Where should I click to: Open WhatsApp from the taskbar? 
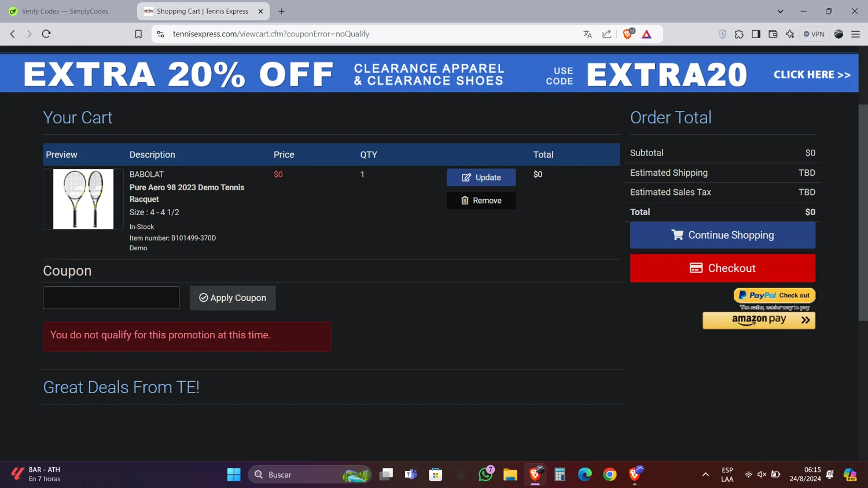(486, 474)
